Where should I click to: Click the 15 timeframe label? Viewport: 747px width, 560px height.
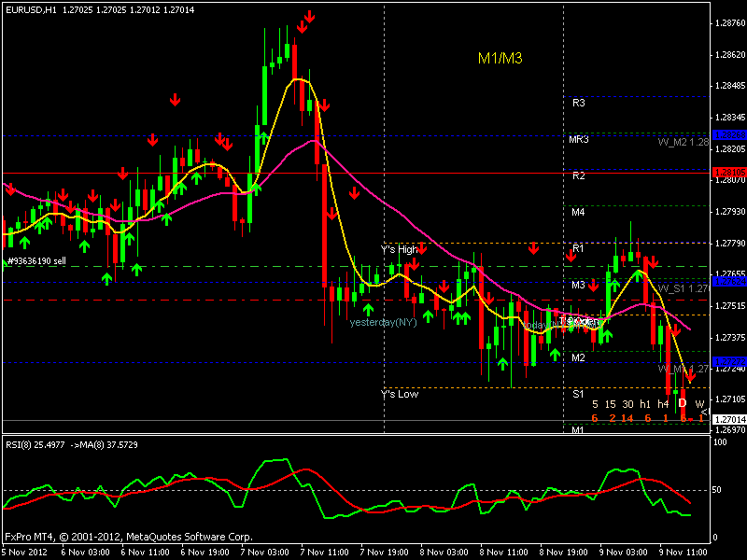coord(611,404)
